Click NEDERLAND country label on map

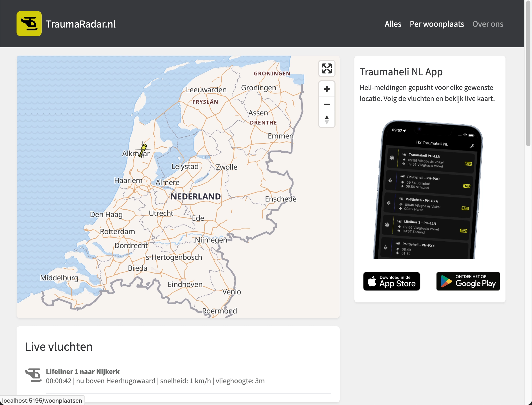[195, 196]
